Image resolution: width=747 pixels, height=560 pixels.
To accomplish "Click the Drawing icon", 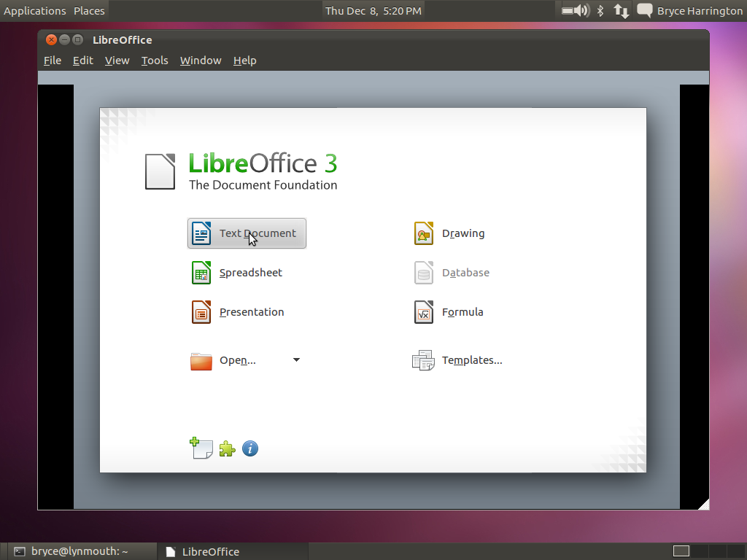I will point(424,233).
